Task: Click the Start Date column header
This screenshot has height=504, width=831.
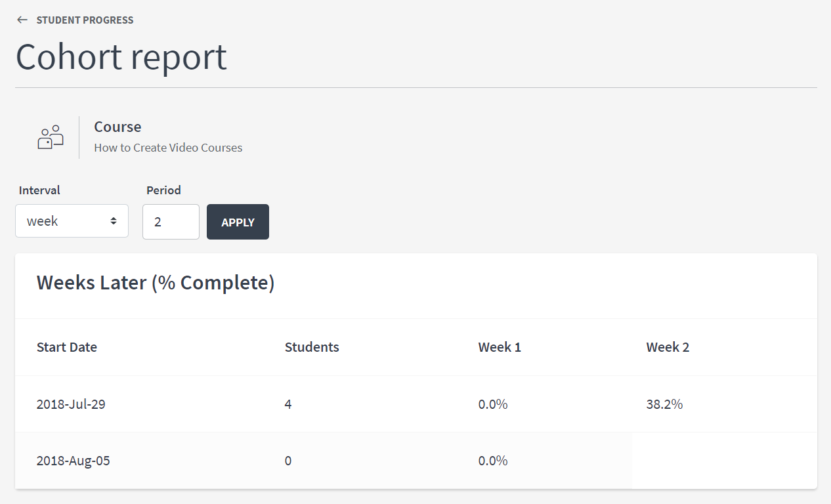Action: 67,347
